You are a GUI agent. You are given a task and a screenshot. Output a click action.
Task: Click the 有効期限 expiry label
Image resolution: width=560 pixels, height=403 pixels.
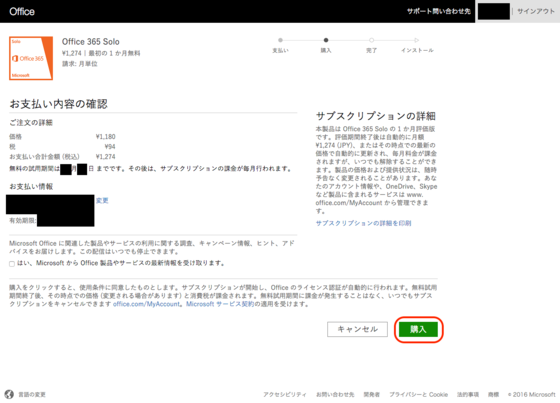coord(22,220)
